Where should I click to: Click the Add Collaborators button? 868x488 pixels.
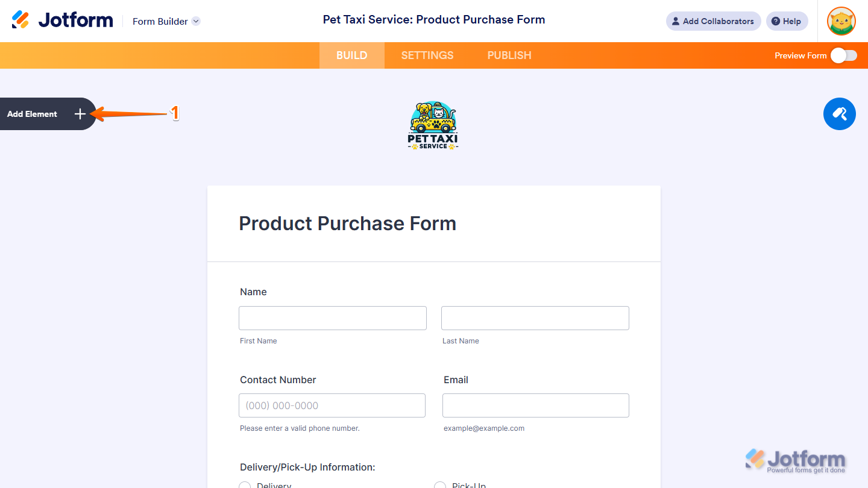pos(713,21)
